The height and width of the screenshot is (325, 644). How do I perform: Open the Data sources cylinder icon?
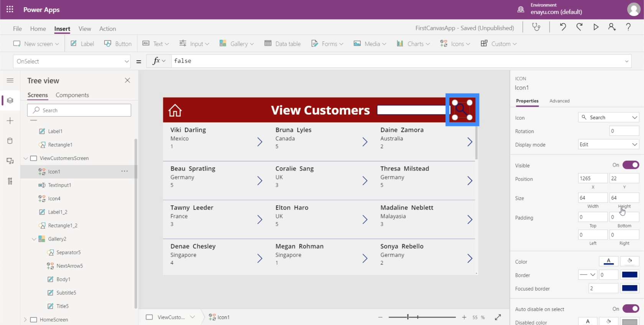point(10,141)
